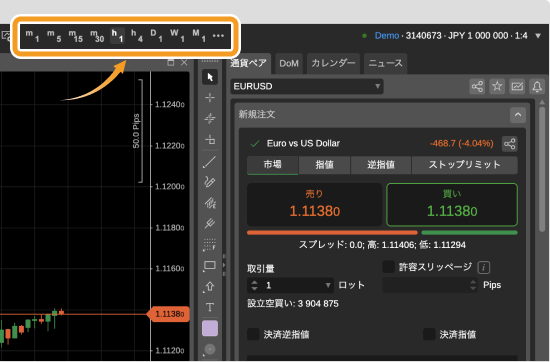Image resolution: width=550 pixels, height=362 pixels.
Task: Add EURUSD to favorites with star icon
Action: 497,86
